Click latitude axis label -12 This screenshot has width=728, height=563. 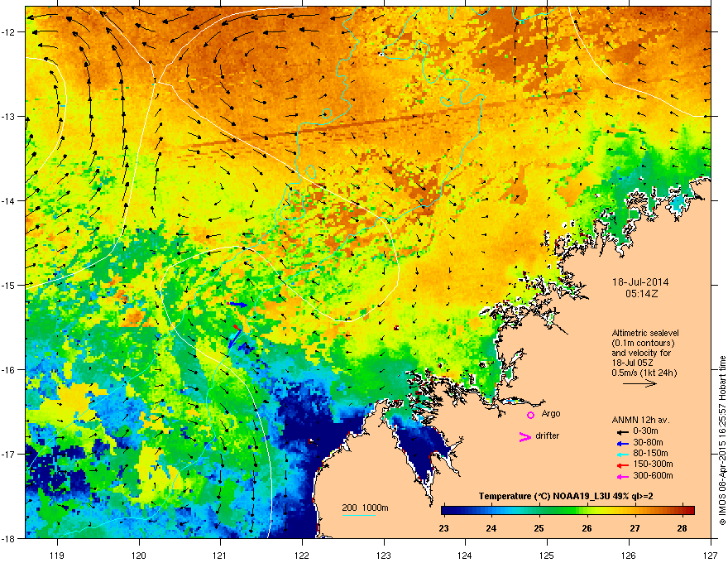pyautogui.click(x=9, y=32)
